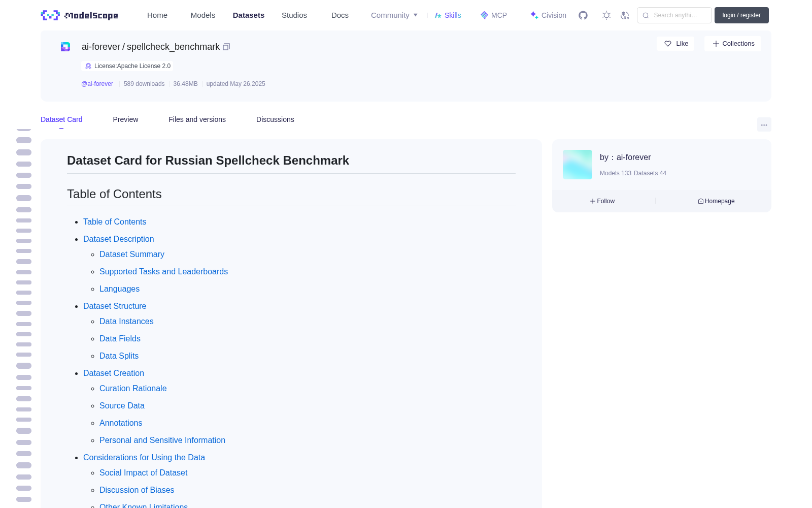Open the Source Data link
This screenshot has height=508, width=812.
122,405
